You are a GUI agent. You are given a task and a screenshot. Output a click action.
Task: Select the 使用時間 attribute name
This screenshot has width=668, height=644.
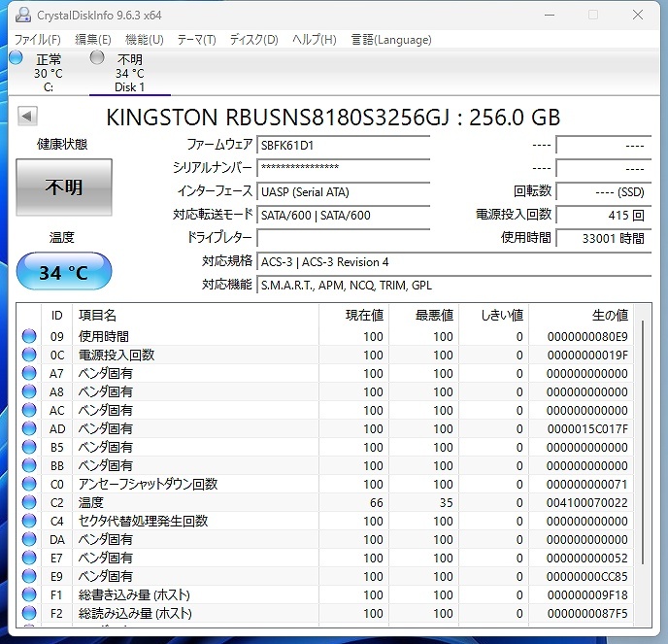tap(104, 336)
